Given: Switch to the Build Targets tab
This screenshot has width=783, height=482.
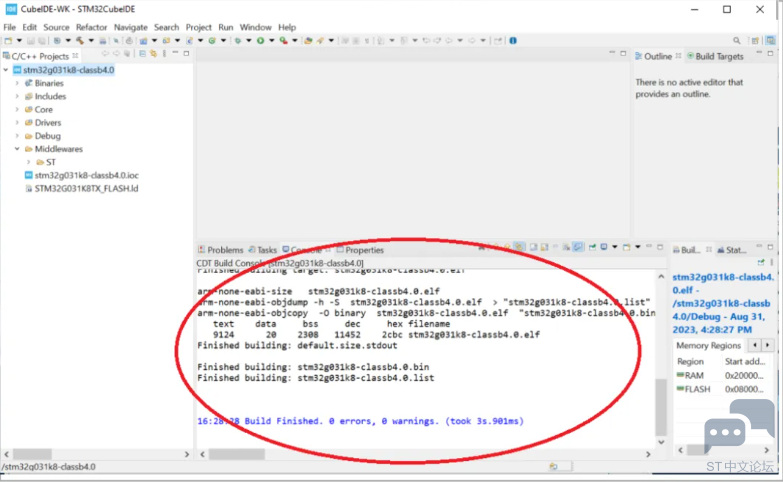Looking at the screenshot, I should [716, 56].
